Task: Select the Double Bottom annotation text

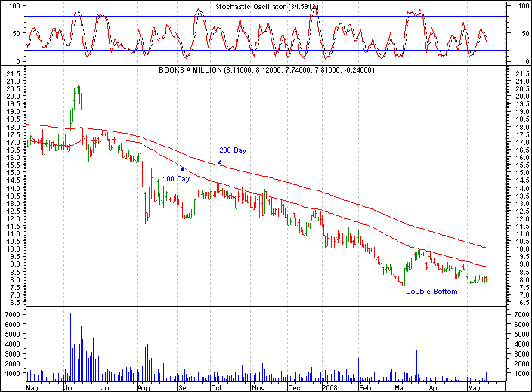Action: (x=431, y=292)
